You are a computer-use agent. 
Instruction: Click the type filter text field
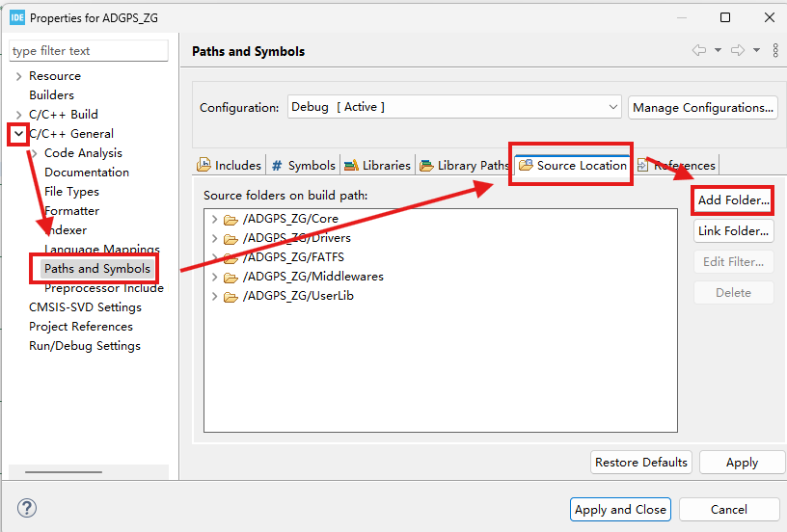(89, 51)
